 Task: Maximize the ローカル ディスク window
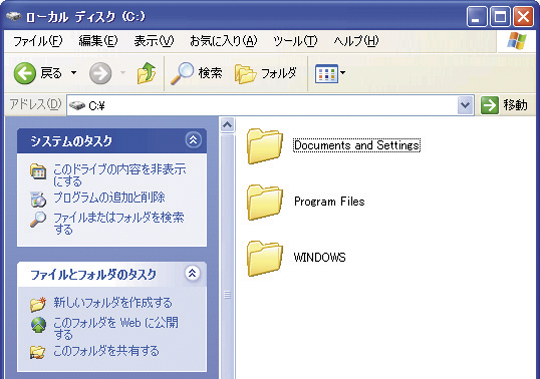click(x=500, y=17)
